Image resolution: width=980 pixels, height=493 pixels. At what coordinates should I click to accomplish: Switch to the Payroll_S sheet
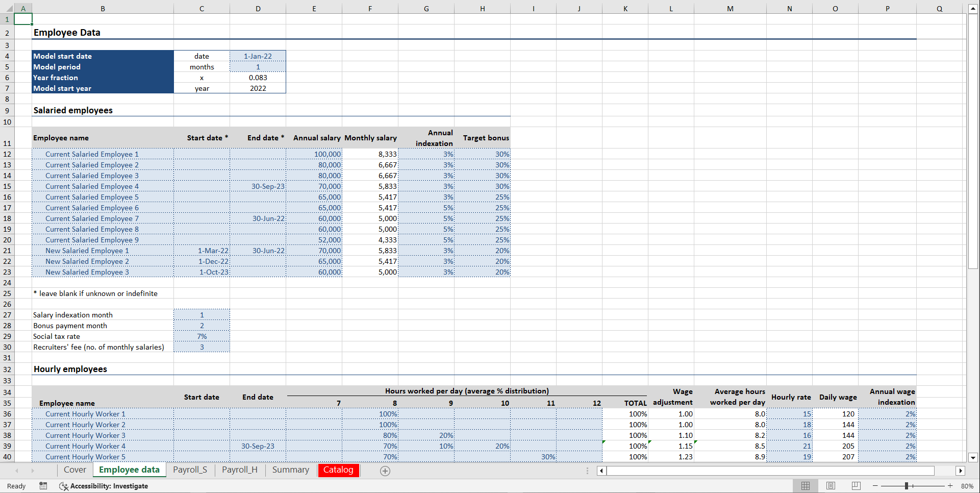[190, 470]
